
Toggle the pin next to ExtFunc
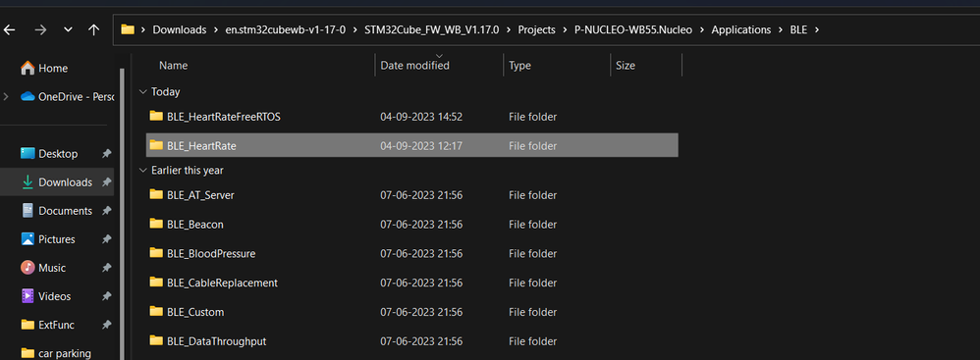[x=106, y=325]
